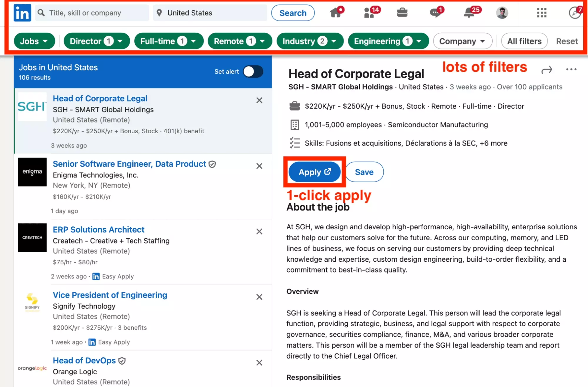Dismiss the ERP Solutions Architect job
The image size is (588, 387).
259,231
